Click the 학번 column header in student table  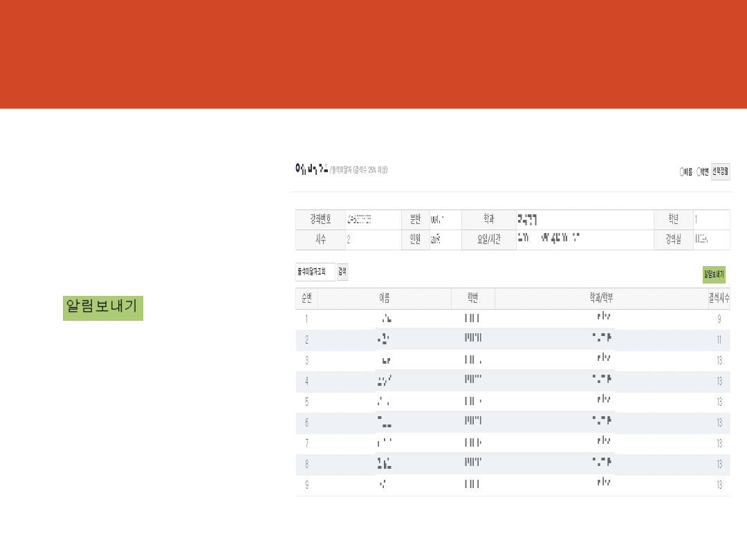click(472, 299)
